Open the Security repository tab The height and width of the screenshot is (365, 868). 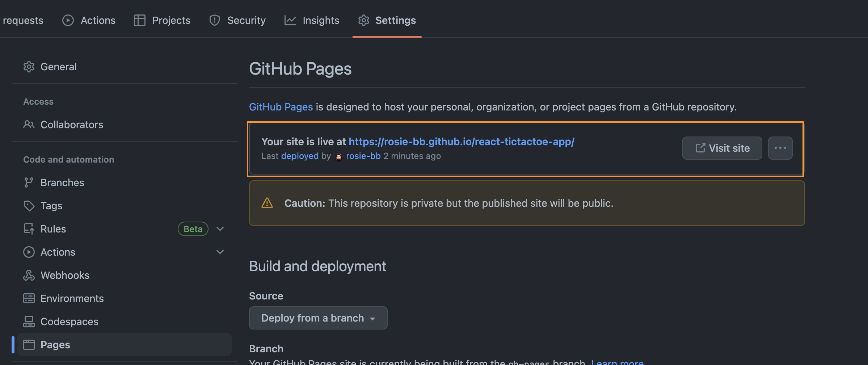click(x=237, y=20)
